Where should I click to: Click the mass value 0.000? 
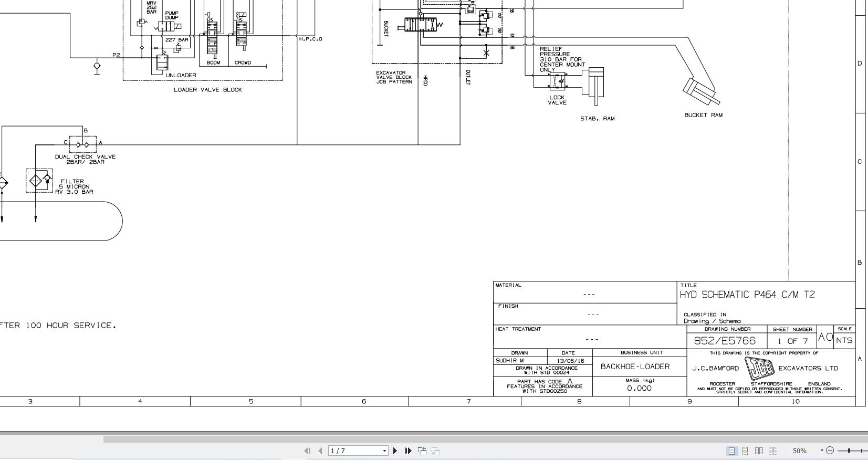click(639, 389)
